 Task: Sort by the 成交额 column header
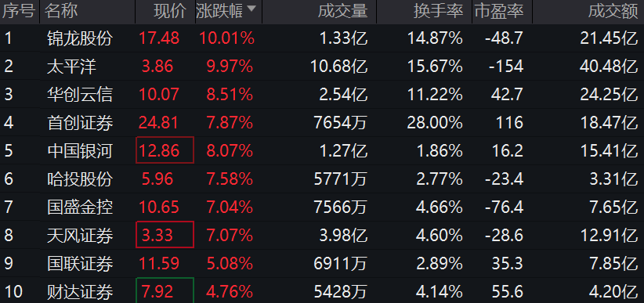tap(613, 11)
